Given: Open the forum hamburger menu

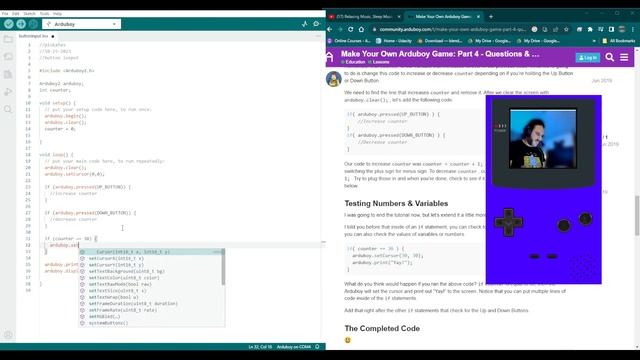Looking at the screenshot, I should click(624, 58).
